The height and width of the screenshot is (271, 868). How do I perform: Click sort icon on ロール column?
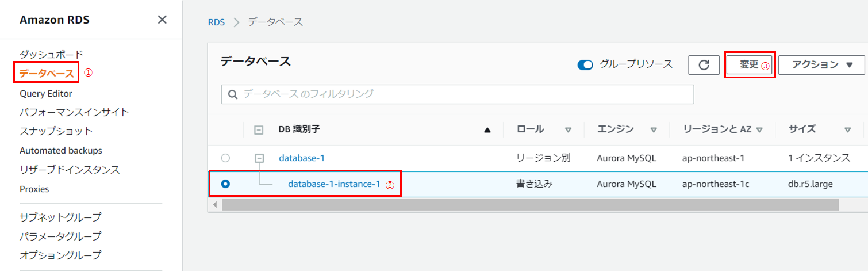tap(568, 130)
